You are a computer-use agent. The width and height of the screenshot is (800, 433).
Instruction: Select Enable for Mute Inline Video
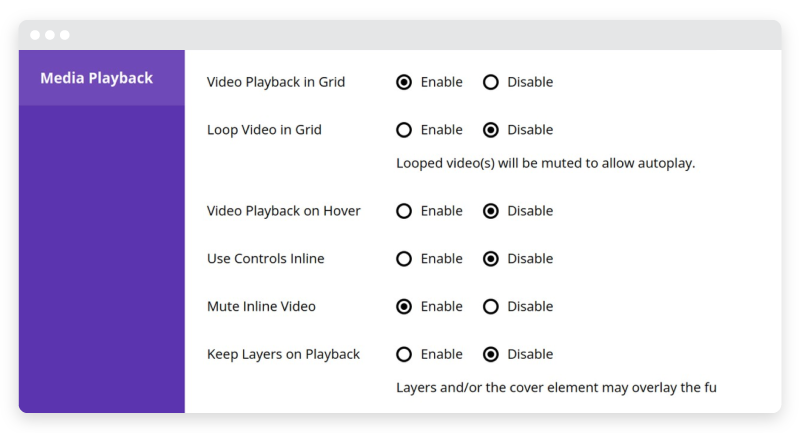click(404, 307)
